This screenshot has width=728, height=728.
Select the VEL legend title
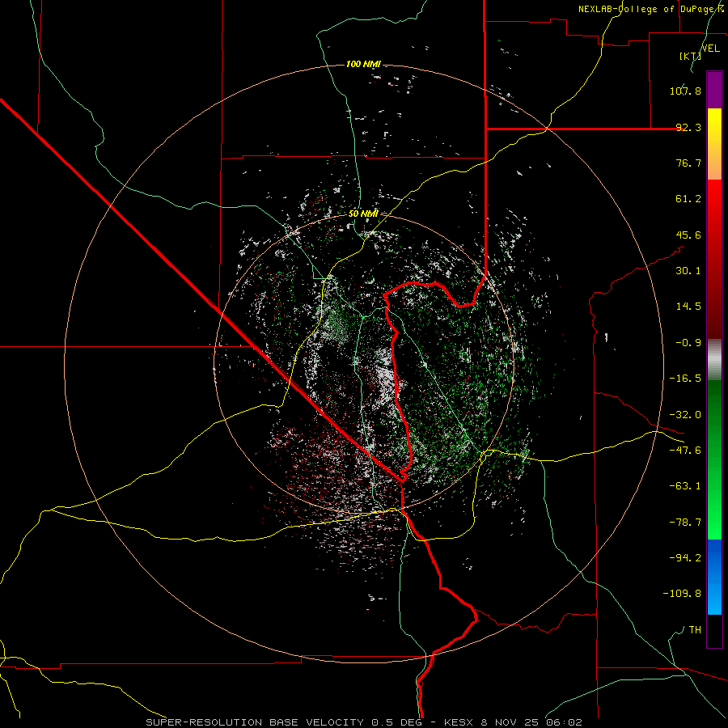click(711, 49)
